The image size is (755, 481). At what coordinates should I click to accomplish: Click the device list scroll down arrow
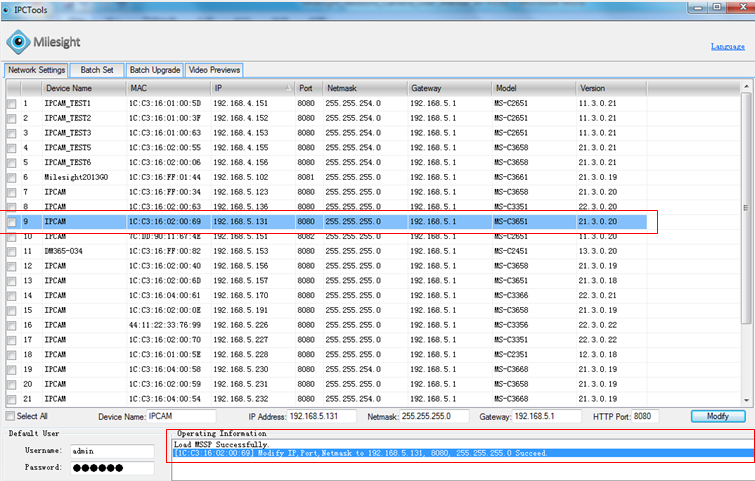(x=746, y=400)
